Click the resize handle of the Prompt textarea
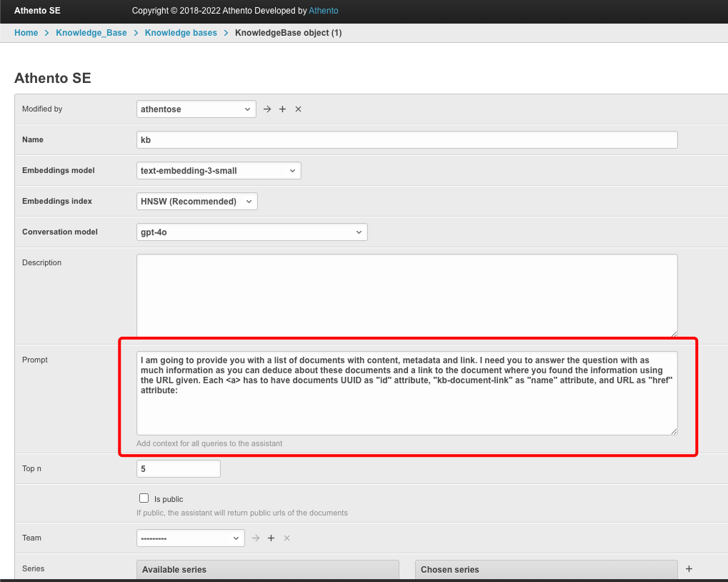728x582 pixels. (673, 430)
